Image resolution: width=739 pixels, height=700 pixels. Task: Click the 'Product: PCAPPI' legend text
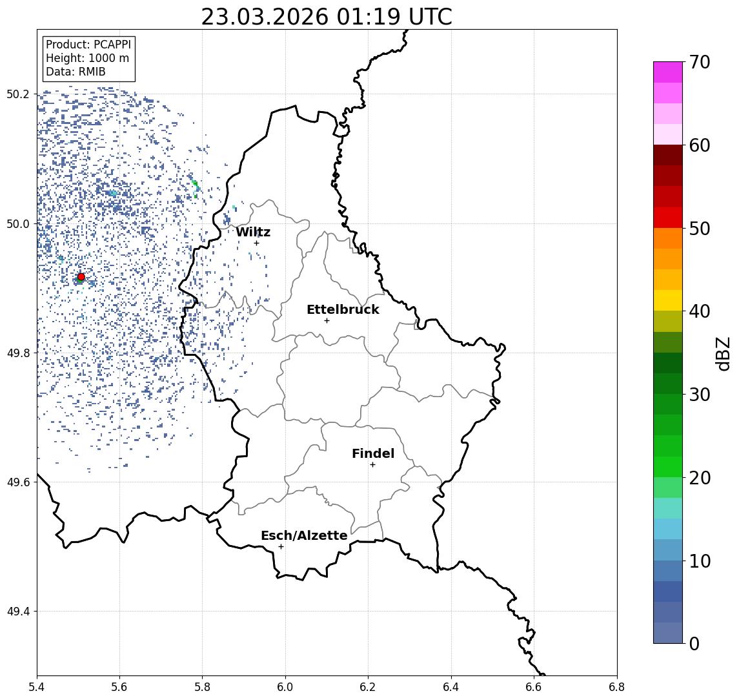tap(88, 45)
